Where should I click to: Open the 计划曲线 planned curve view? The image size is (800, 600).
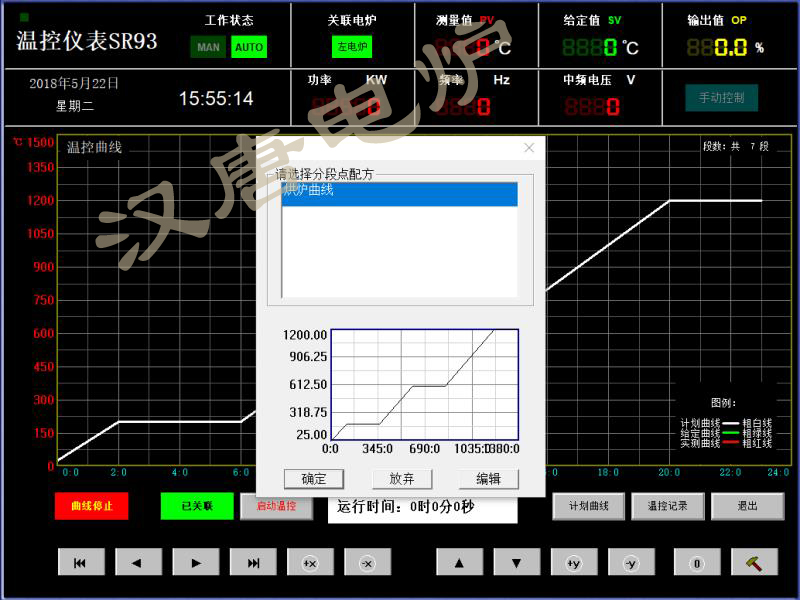(x=588, y=506)
